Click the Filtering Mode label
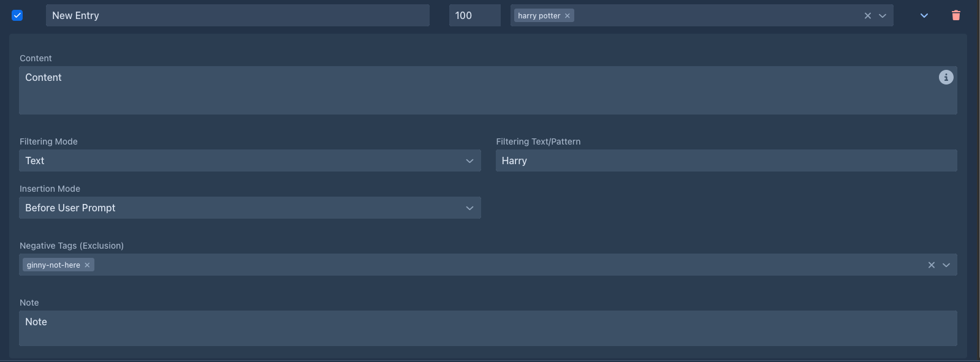 48,141
